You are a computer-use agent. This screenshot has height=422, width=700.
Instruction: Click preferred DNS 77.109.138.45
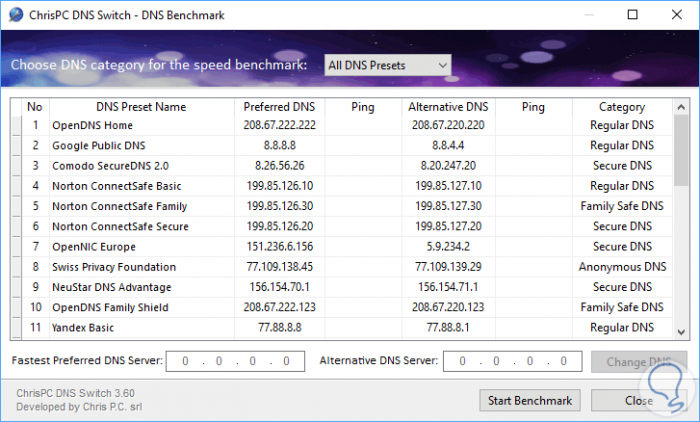click(x=279, y=267)
